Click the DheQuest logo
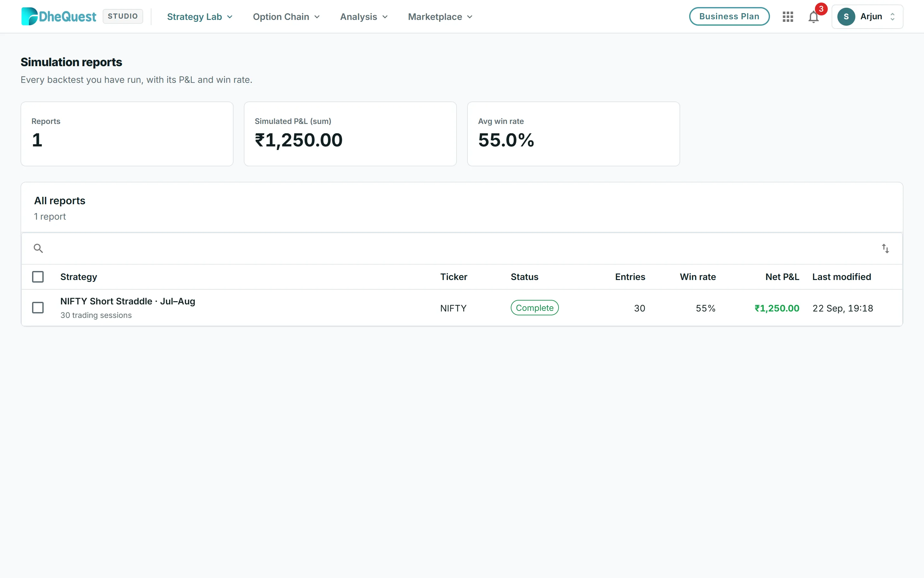The height and width of the screenshot is (578, 924). pos(59,16)
